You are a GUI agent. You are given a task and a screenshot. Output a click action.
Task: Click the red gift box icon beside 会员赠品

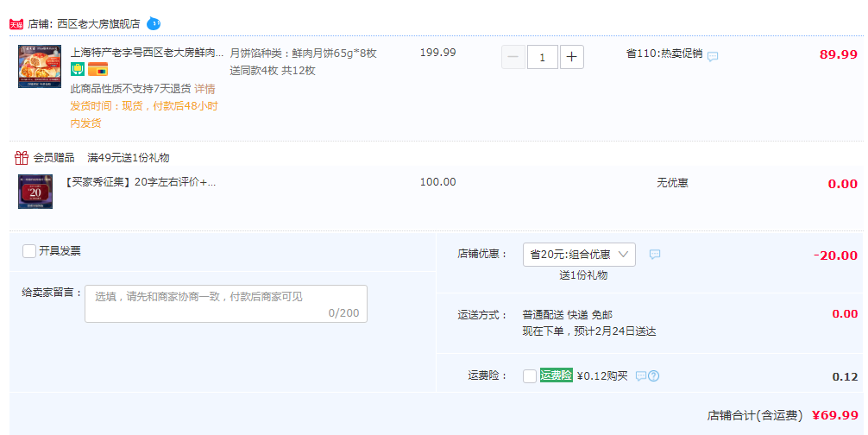22,158
